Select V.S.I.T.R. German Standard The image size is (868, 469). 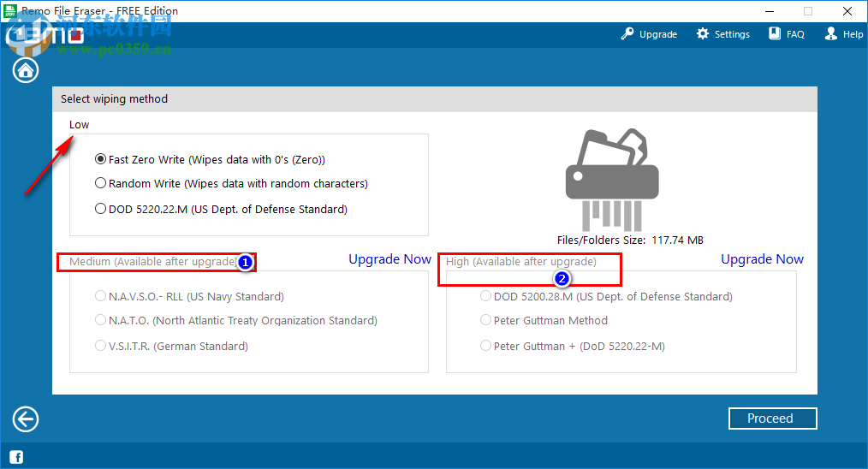point(171,346)
